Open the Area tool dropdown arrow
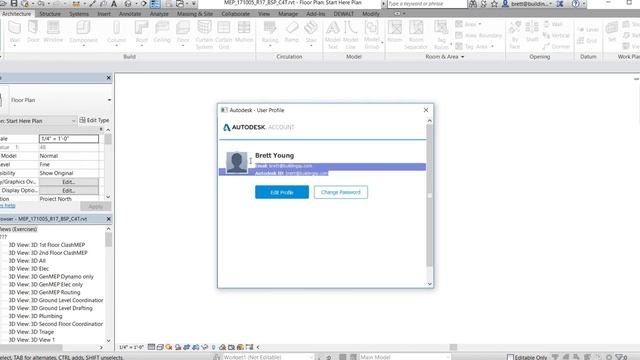 pos(480,24)
